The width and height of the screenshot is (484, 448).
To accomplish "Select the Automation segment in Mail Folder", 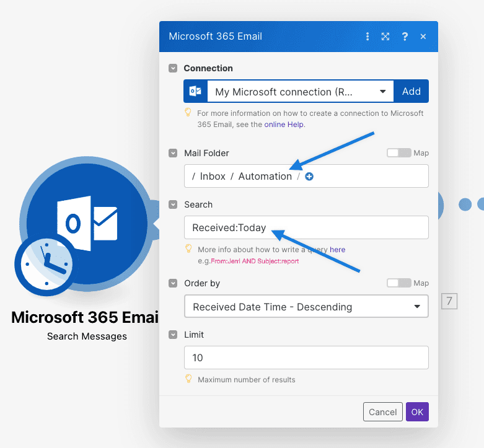I will coord(265,176).
